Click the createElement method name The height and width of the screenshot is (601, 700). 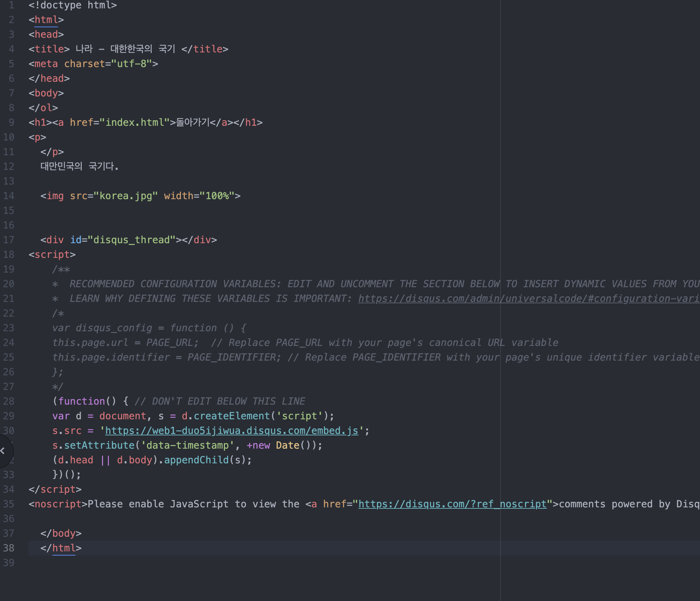(232, 416)
